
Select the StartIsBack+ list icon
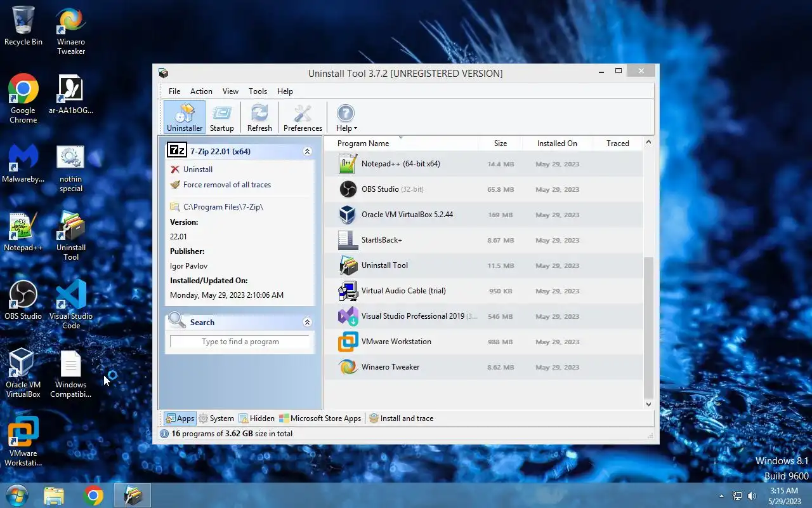pyautogui.click(x=348, y=240)
